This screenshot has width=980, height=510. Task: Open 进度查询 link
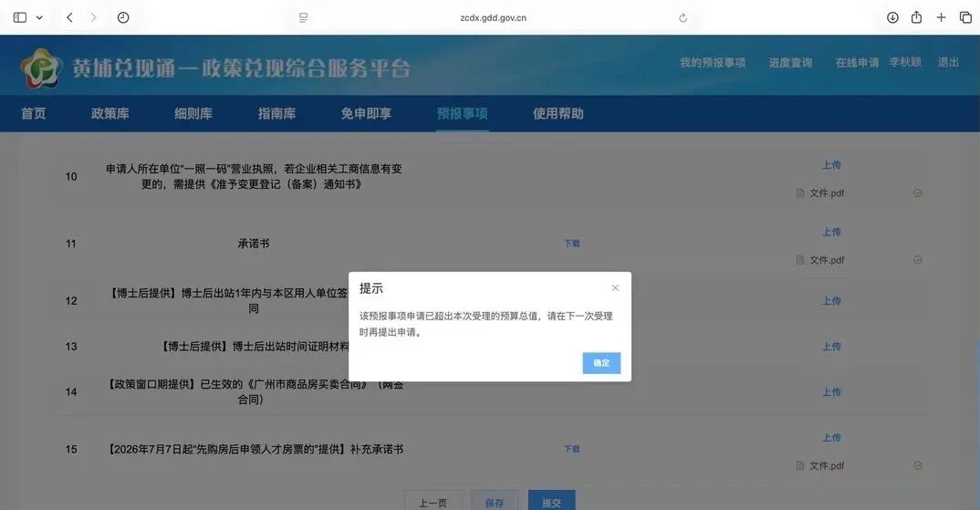coord(790,63)
